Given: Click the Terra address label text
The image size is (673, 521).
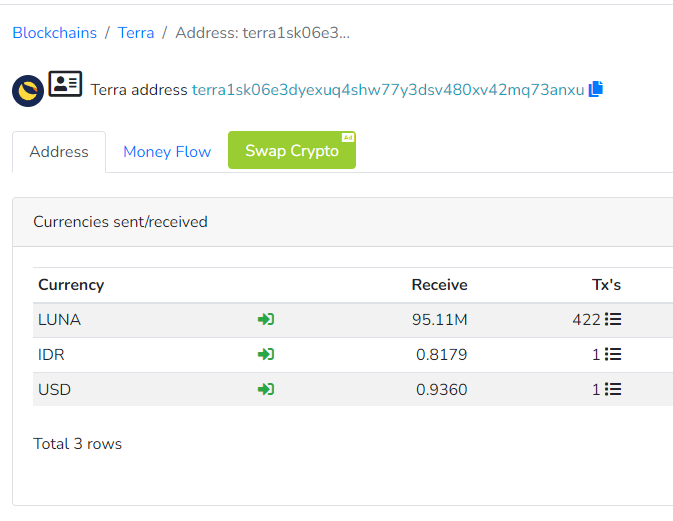Looking at the screenshot, I should 139,90.
